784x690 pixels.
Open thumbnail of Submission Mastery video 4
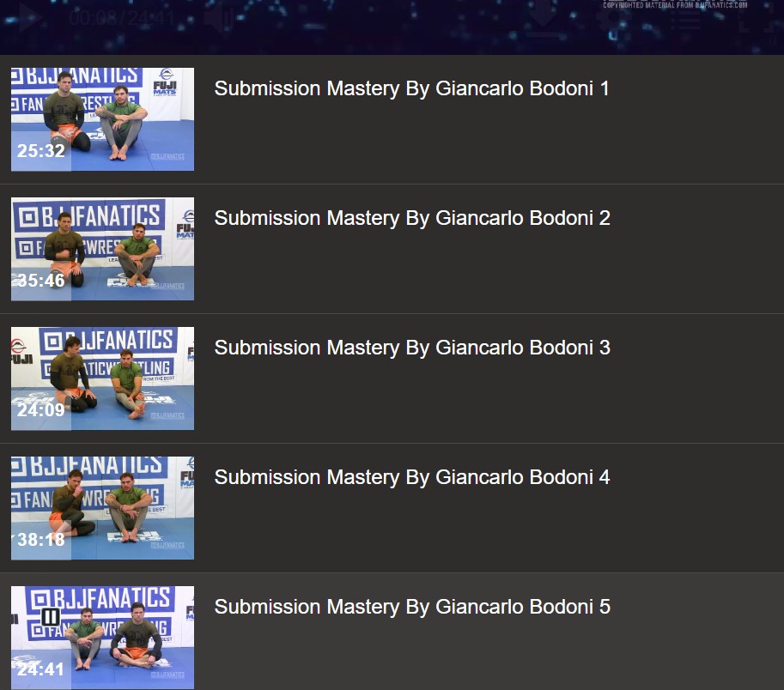tap(102, 508)
